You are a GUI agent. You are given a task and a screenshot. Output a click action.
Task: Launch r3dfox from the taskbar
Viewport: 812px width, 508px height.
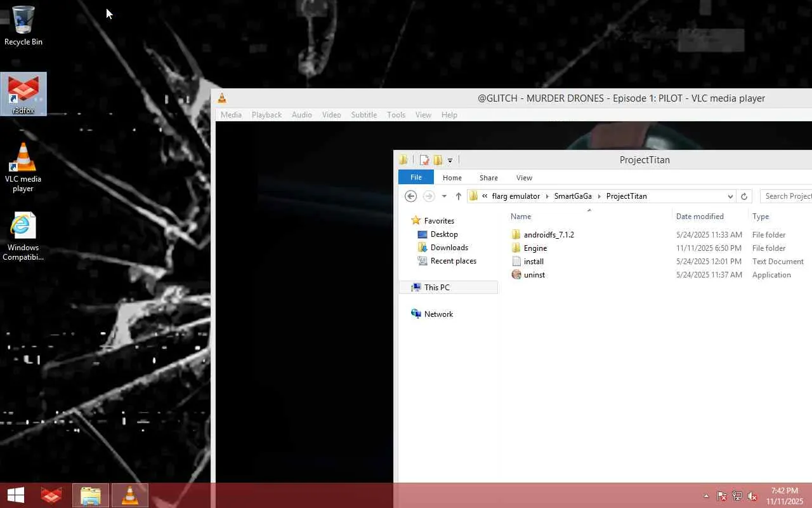[51, 495]
